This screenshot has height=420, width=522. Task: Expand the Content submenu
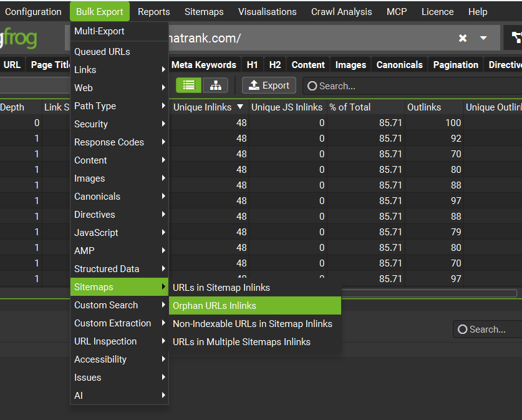[x=119, y=160]
